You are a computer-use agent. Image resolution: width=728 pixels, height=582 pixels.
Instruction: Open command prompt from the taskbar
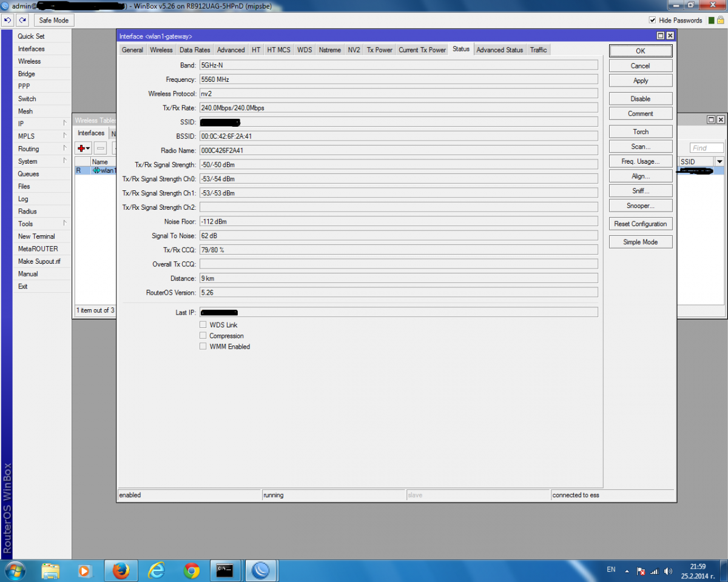pos(226,570)
